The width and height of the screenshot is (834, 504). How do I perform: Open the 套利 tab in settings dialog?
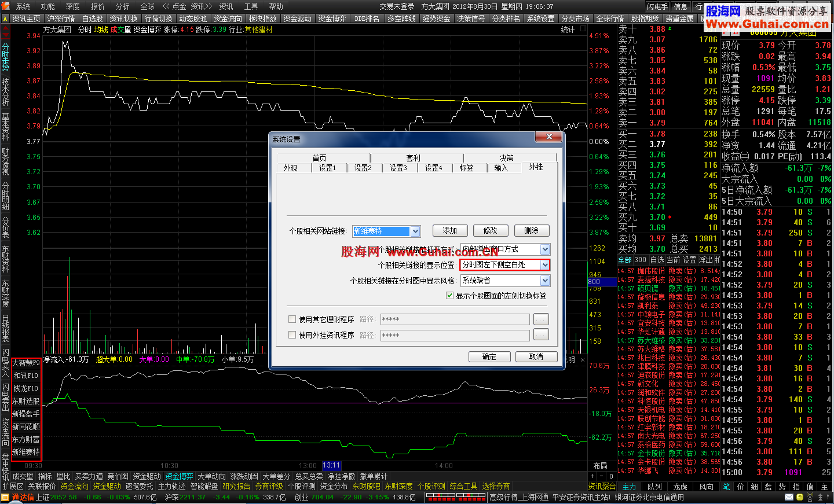point(414,158)
